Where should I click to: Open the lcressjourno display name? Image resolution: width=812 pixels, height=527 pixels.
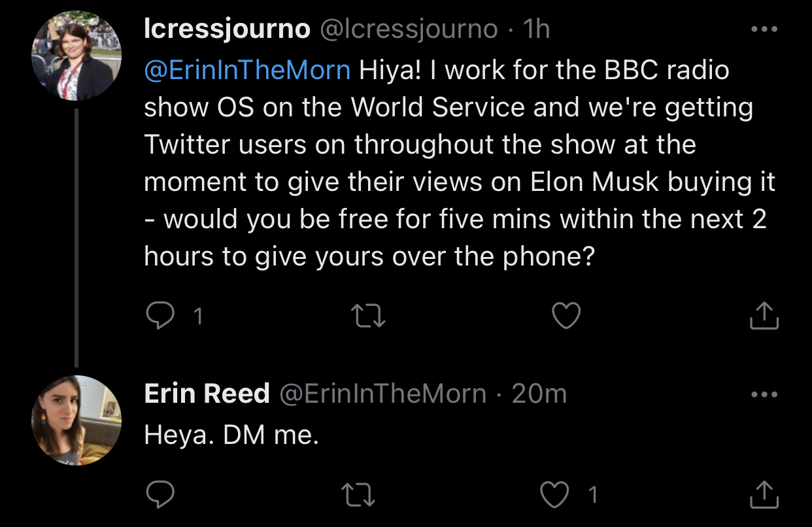point(227,30)
